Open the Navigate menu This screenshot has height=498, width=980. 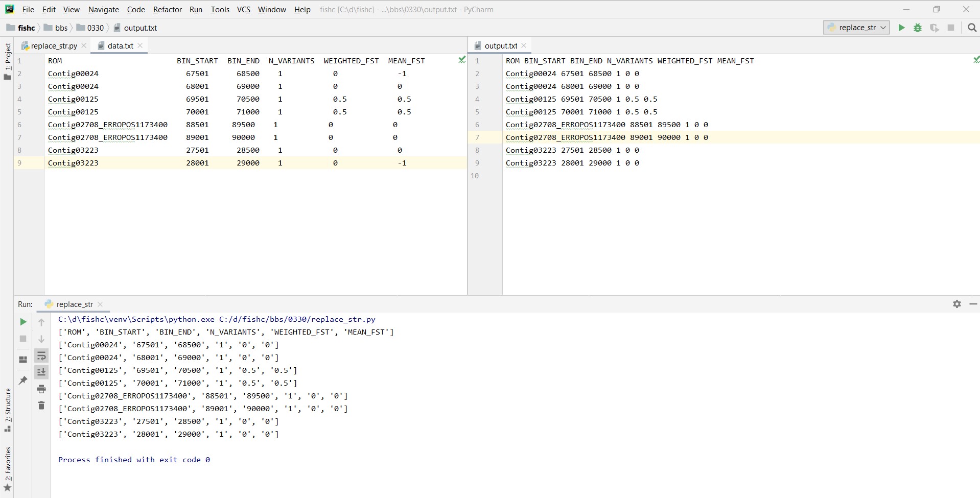103,9
